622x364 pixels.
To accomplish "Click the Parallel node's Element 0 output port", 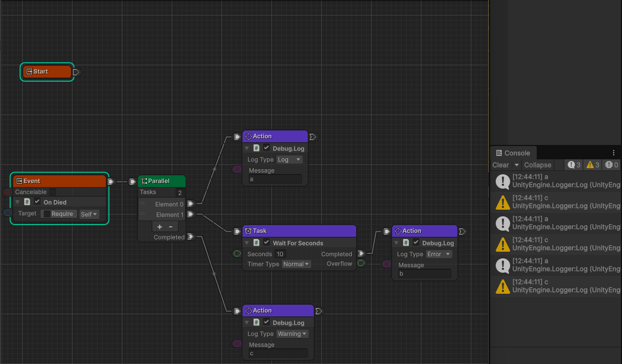I will coord(190,204).
